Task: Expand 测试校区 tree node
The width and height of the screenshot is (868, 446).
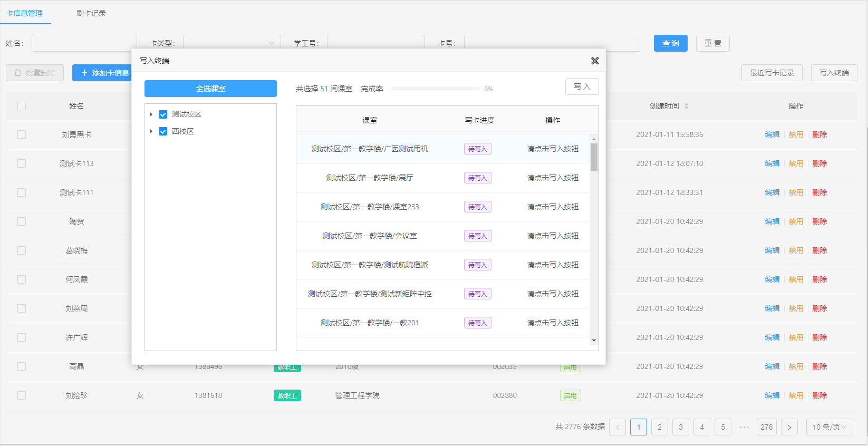Action: tap(151, 114)
